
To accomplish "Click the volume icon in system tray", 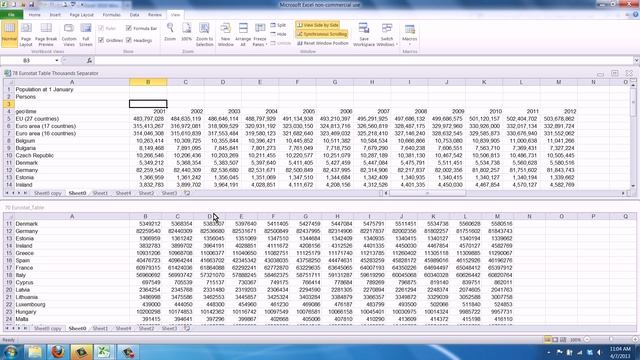I will 599,352.
